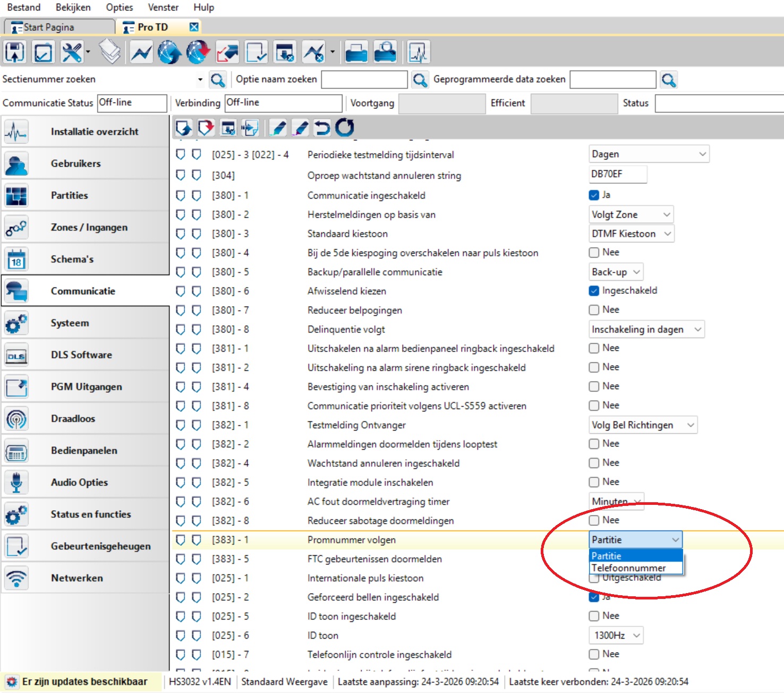This screenshot has height=693, width=784.
Task: Switch to the Start Pagina tab
Action: (x=49, y=27)
